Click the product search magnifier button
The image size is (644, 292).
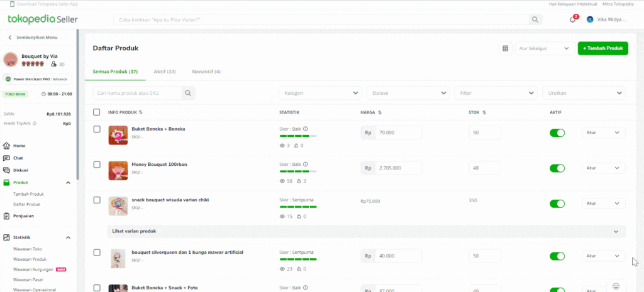(x=188, y=93)
